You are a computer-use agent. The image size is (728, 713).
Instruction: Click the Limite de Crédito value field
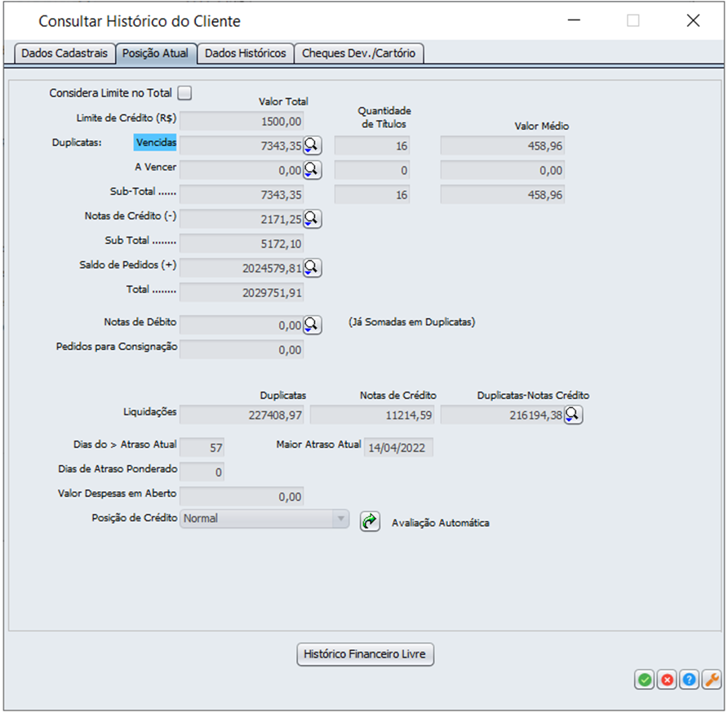coord(242,122)
